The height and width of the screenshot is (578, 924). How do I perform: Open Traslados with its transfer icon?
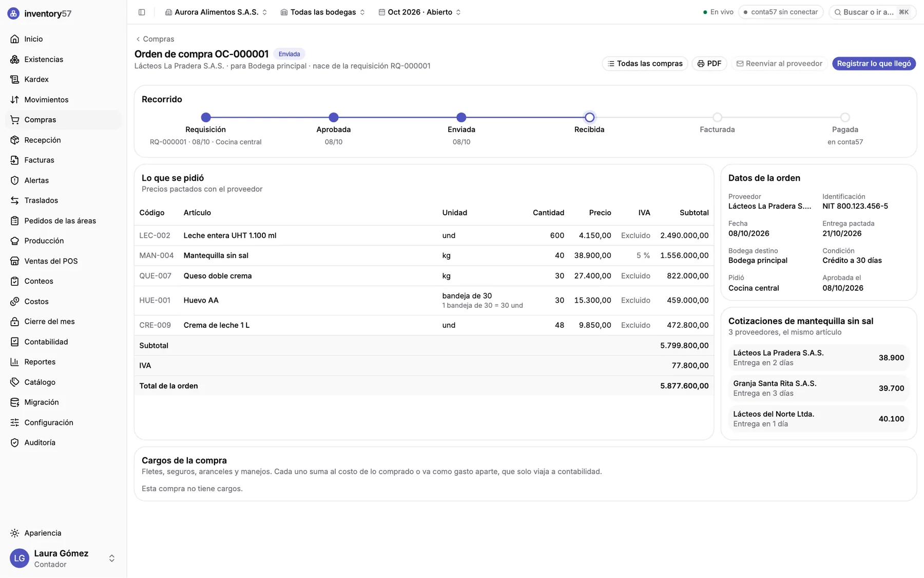(x=14, y=200)
